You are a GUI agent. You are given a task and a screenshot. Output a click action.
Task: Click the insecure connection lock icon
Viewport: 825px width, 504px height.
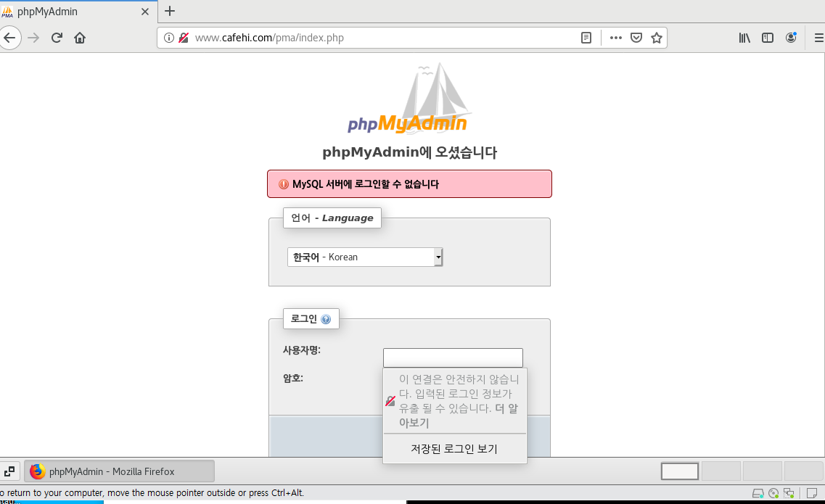click(184, 38)
